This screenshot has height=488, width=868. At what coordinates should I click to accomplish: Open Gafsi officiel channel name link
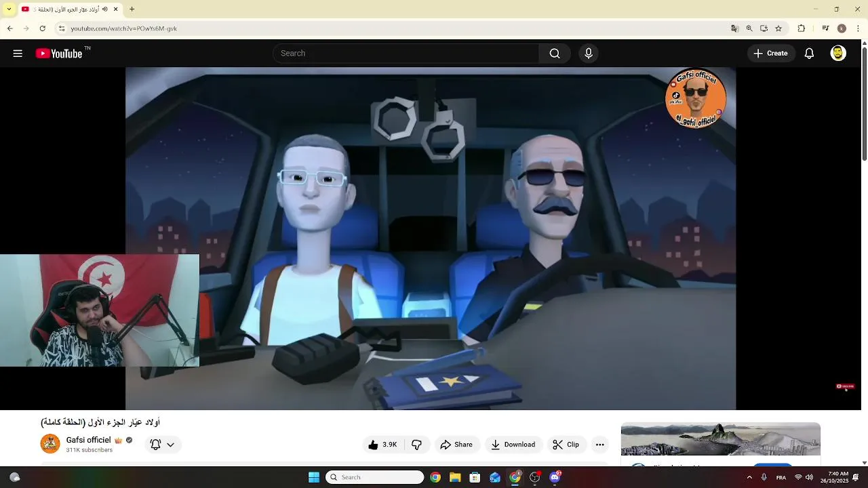tap(88, 440)
